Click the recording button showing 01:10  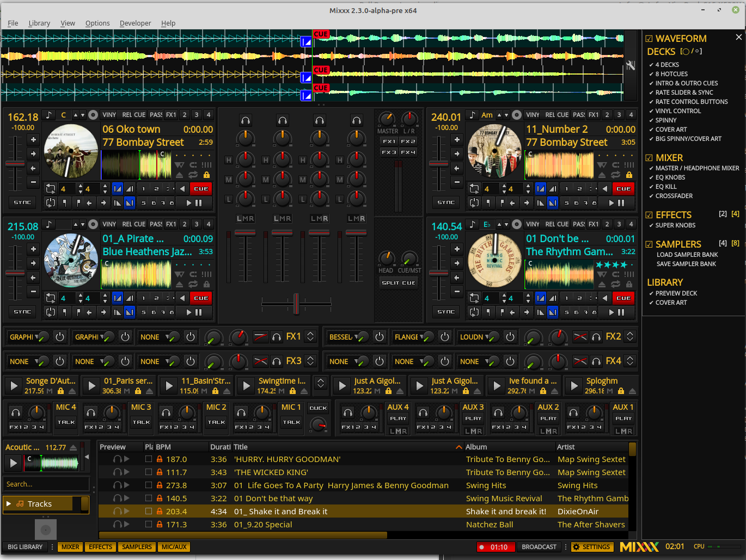point(495,547)
